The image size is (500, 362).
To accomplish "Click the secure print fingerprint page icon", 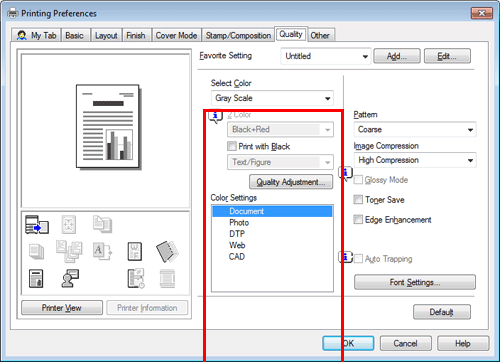I will (36, 278).
